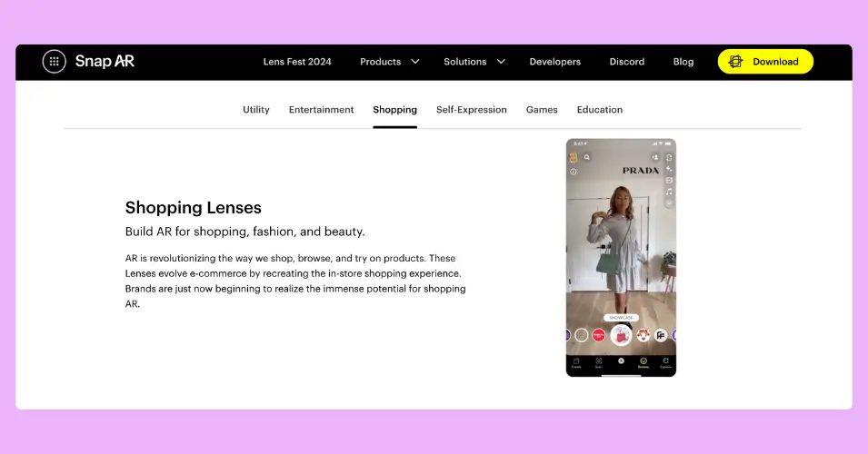
Task: Tap the info icon under the avatar
Action: point(574,172)
